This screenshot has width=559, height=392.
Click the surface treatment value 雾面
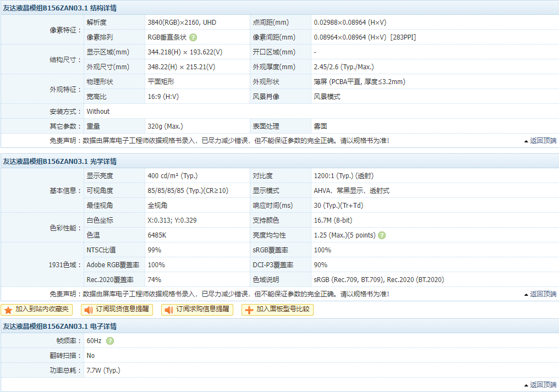click(321, 126)
